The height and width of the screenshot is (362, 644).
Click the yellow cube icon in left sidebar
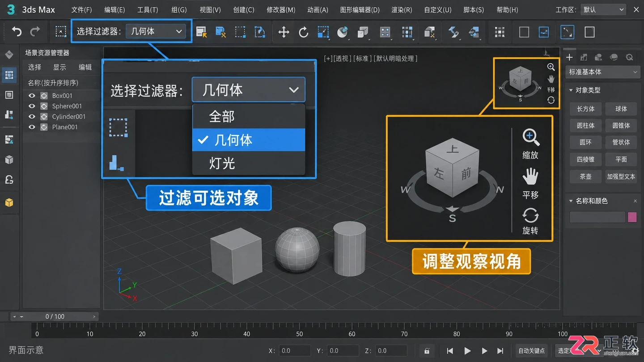[9, 202]
